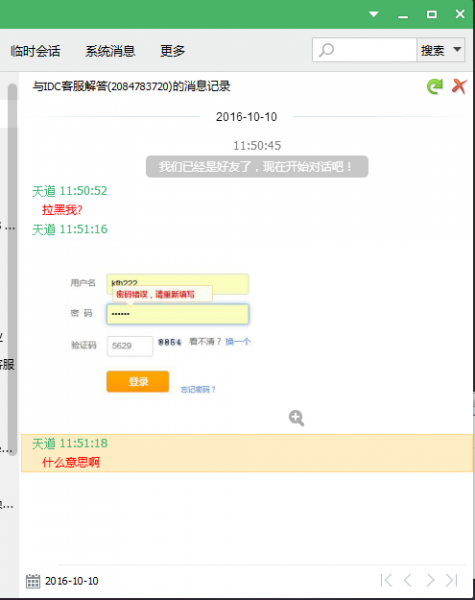This screenshot has width=475, height=600.
Task: Click the 天道 11:51:18 sender line
Action: (x=70, y=443)
